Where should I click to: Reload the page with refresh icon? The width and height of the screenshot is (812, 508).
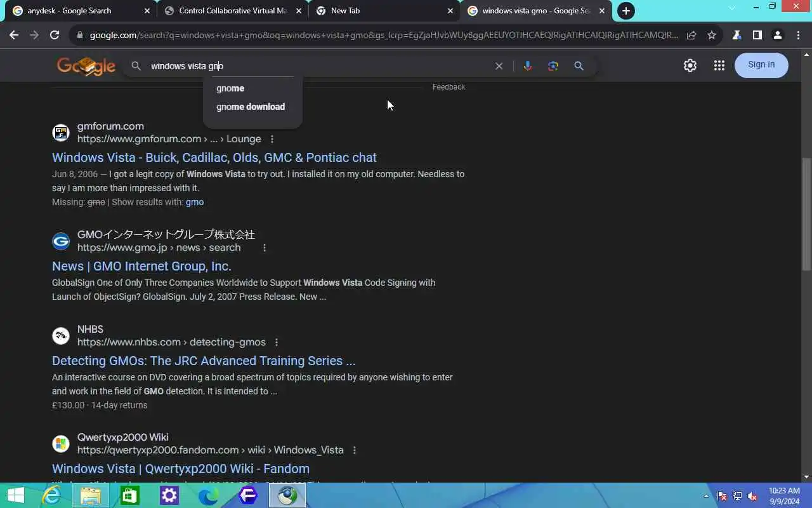point(55,36)
